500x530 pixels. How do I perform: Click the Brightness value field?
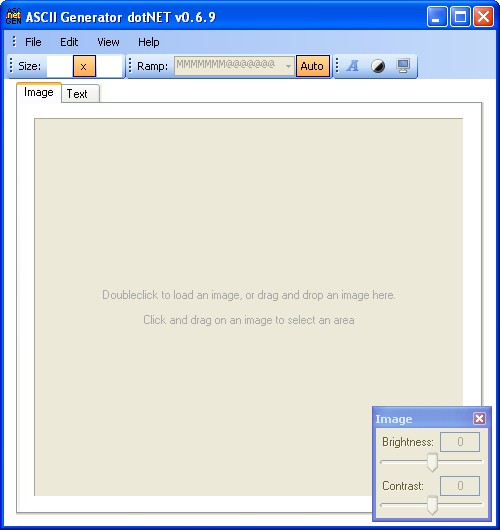[460, 442]
